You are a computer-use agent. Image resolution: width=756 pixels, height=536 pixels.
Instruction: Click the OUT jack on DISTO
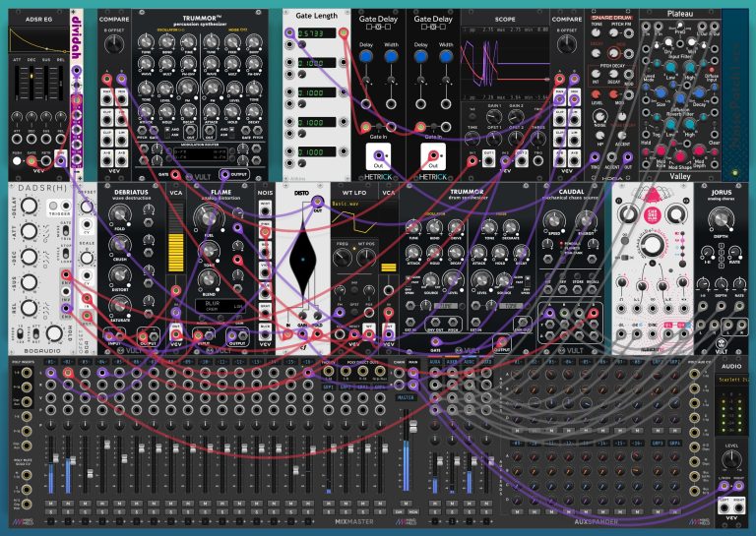[317, 202]
